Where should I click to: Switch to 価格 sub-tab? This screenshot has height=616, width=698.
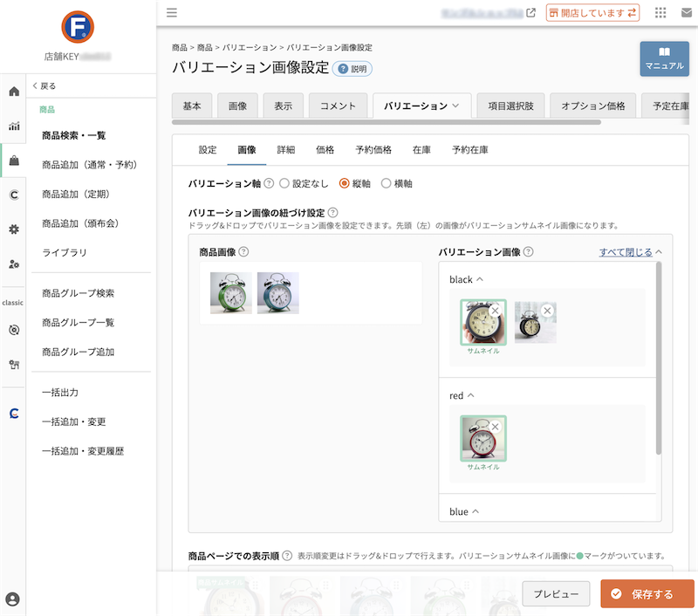325,150
